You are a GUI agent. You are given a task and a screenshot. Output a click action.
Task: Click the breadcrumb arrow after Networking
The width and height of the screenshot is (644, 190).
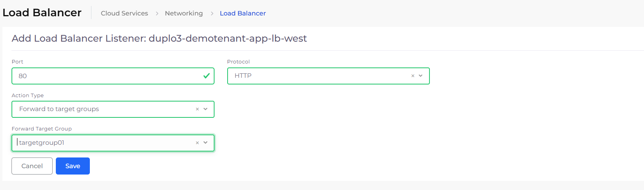click(212, 13)
